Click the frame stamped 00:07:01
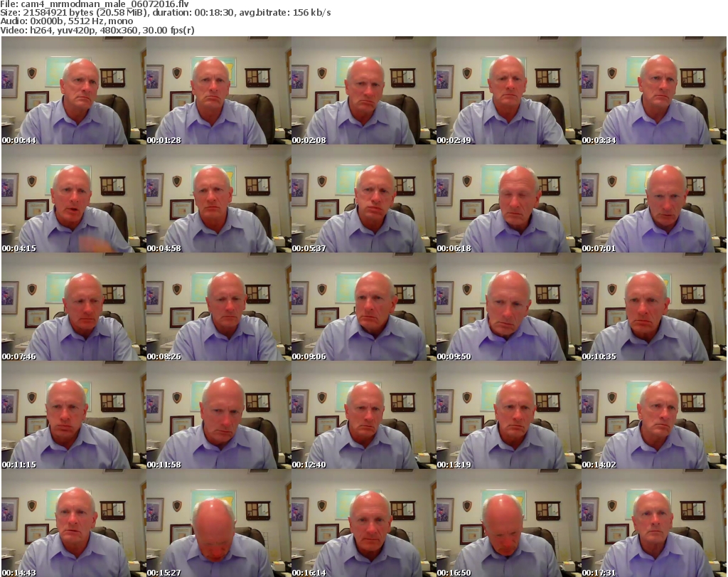 [654, 198]
